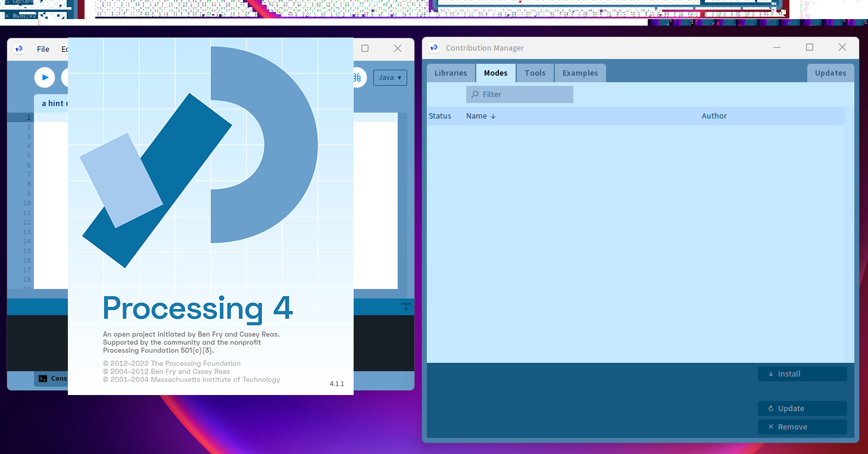Open the Console panel tab

point(52,378)
